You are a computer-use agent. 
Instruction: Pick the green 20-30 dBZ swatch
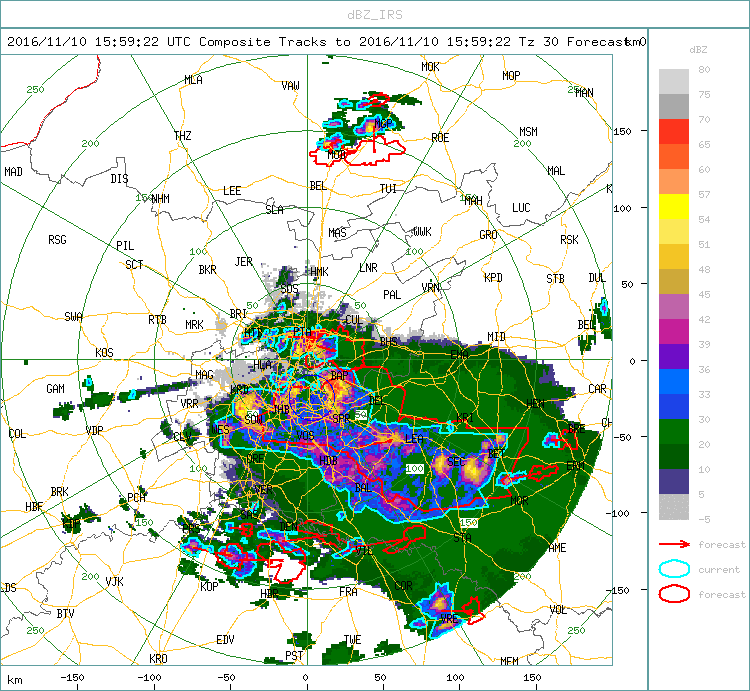click(674, 431)
